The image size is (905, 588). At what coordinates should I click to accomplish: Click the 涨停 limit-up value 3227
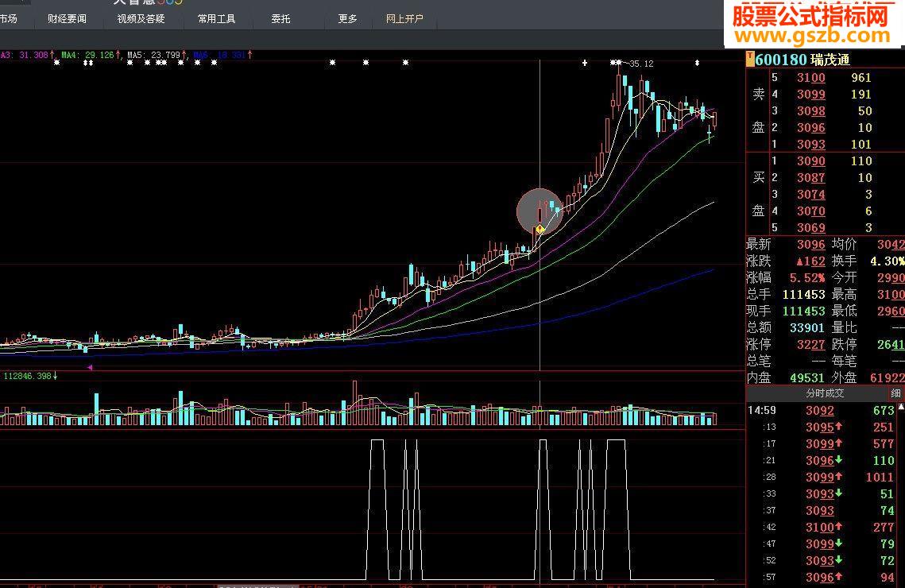(x=811, y=345)
